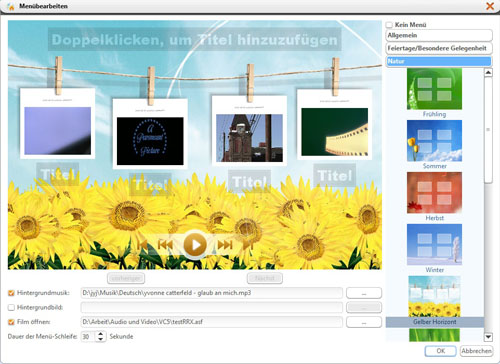Click the template list scrollbar thumb
The width and height of the screenshot is (500, 364).
(488, 130)
